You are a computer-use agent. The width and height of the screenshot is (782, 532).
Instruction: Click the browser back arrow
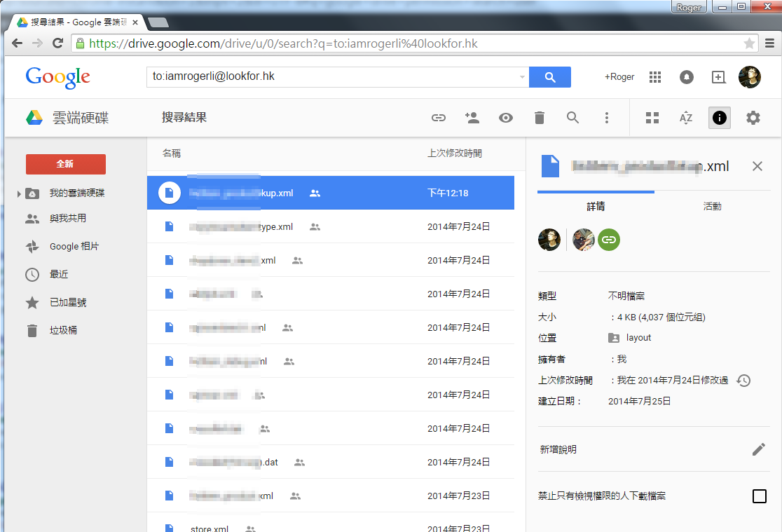pyautogui.click(x=18, y=43)
